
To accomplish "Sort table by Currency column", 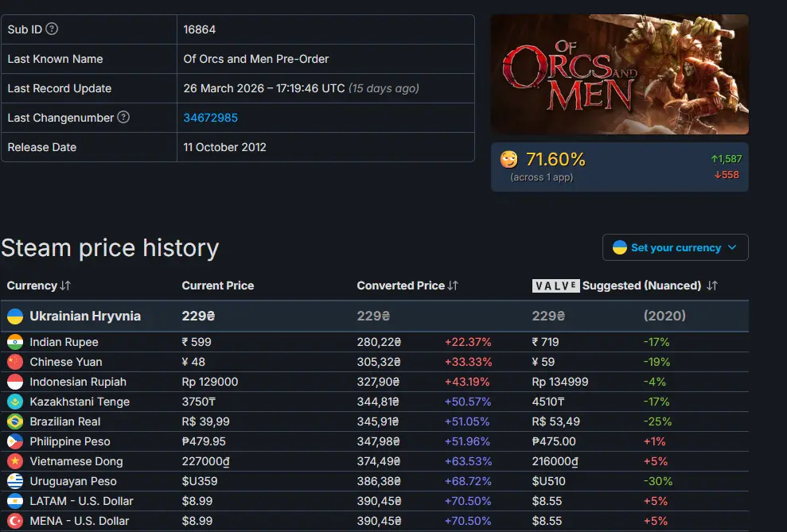I will pyautogui.click(x=39, y=285).
